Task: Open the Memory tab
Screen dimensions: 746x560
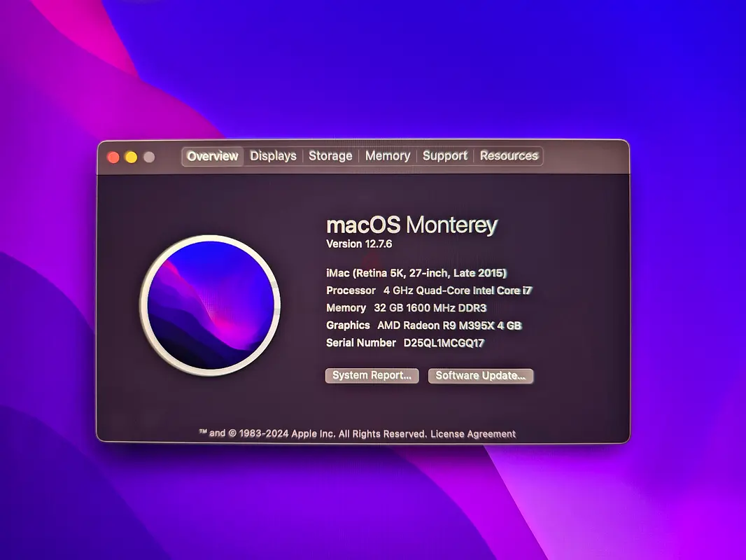Action: (387, 156)
